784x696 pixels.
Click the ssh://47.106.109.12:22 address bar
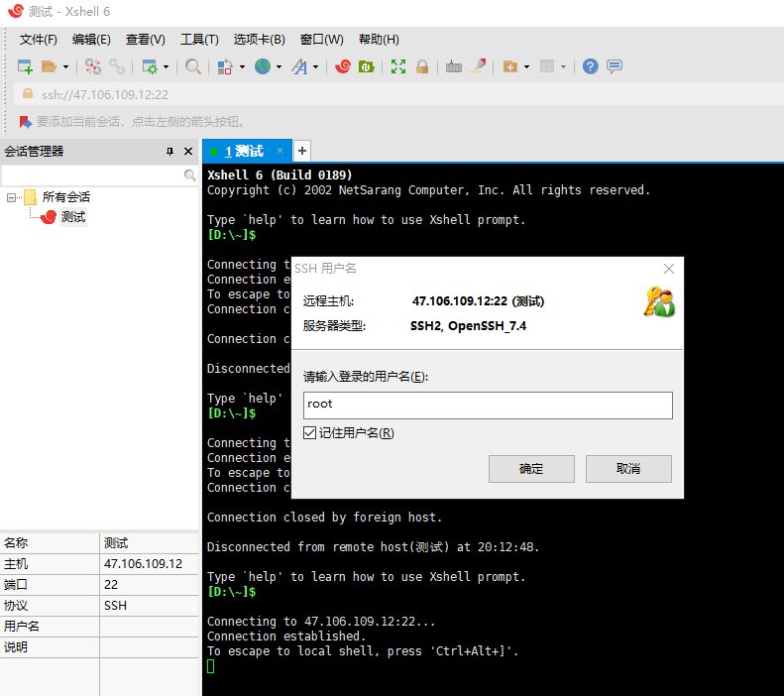tap(397, 94)
